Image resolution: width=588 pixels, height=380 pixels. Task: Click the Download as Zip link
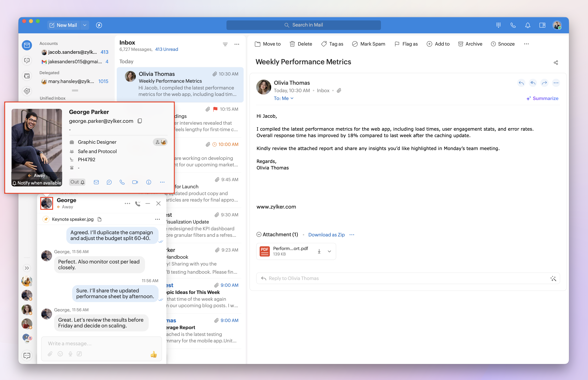[326, 235]
